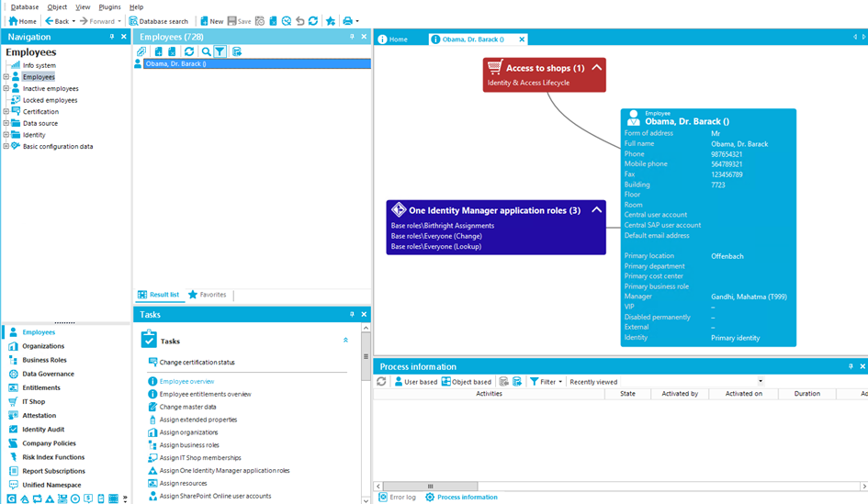The image size is (868, 504).
Task: Click the search icon in Employees panel
Action: click(x=207, y=52)
